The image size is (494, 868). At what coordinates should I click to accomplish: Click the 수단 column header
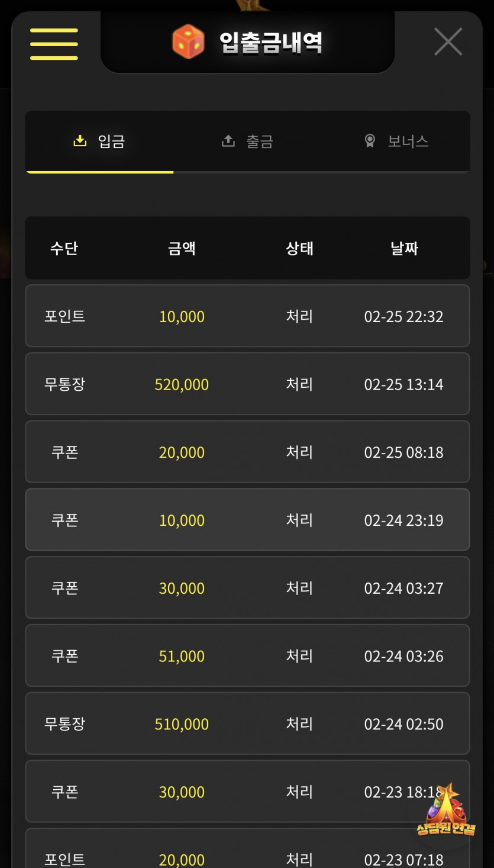(x=64, y=248)
